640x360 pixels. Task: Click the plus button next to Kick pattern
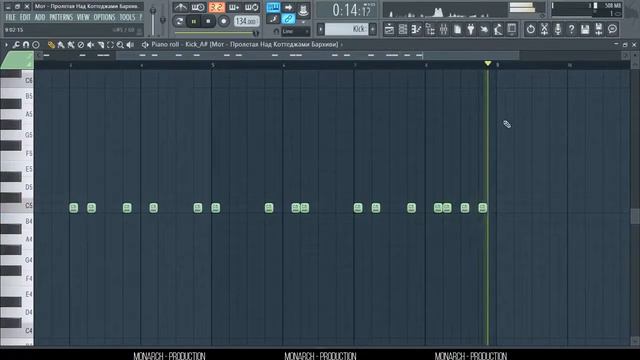click(373, 29)
